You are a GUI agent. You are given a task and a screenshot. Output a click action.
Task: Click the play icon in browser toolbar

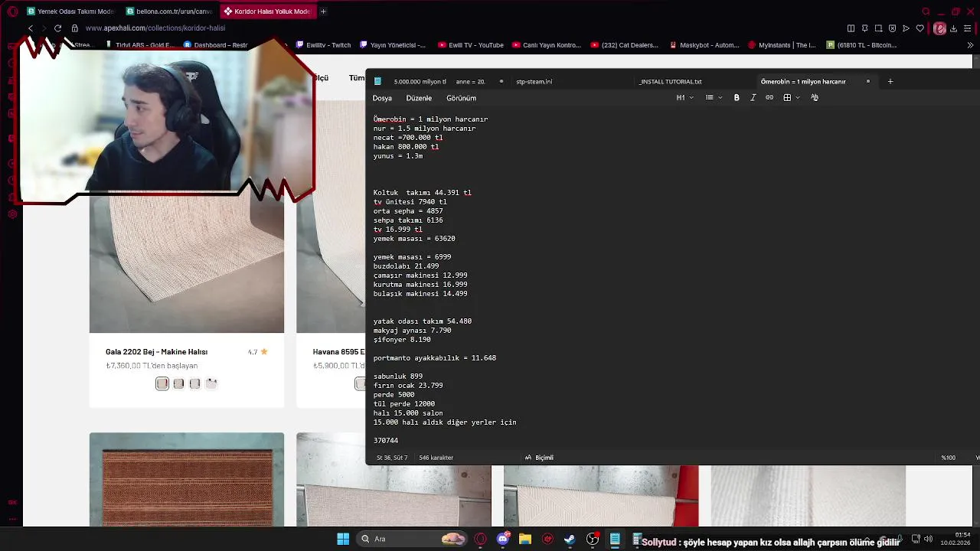906,28
